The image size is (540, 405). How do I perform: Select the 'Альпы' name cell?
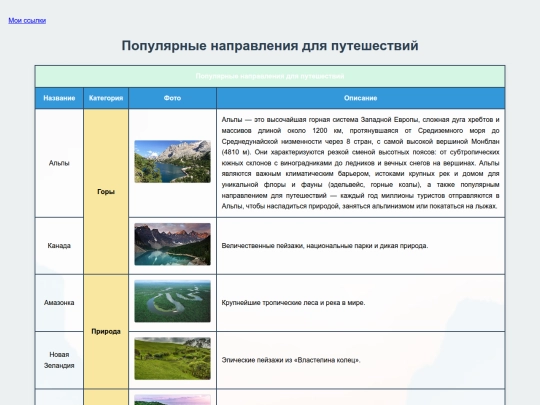point(59,163)
